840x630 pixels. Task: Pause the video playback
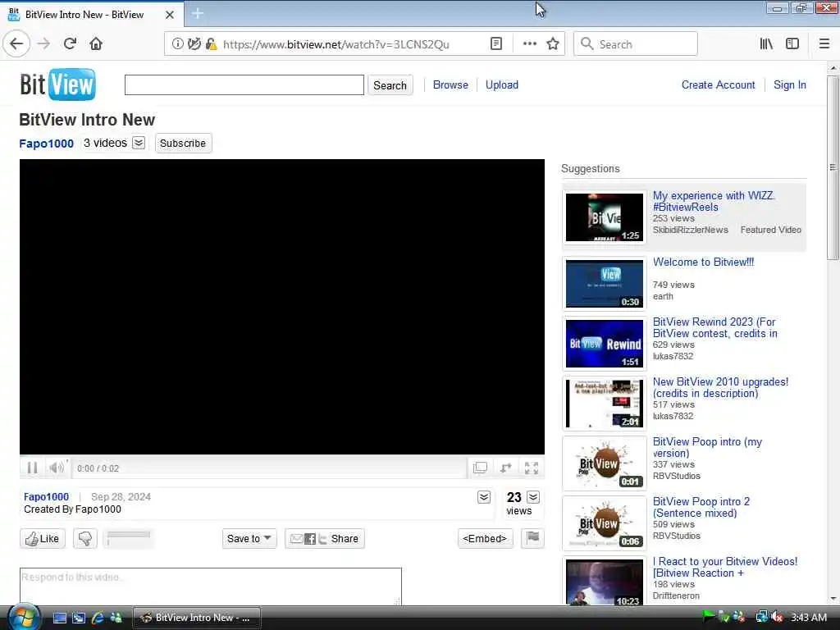pos(32,468)
